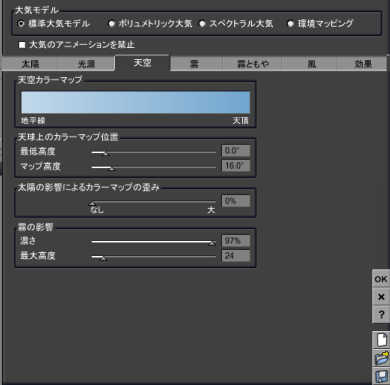
Task: Click the カラーマップの歪み slider handle
Action: point(92,203)
